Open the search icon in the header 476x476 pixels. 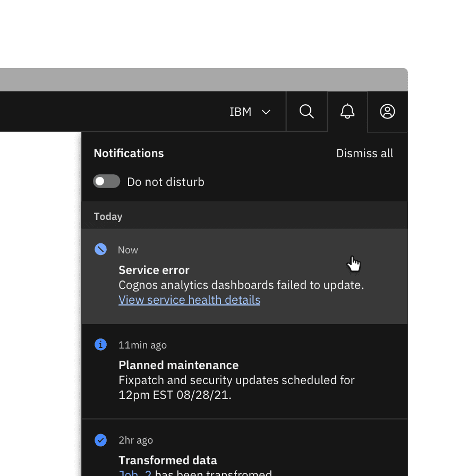307,112
